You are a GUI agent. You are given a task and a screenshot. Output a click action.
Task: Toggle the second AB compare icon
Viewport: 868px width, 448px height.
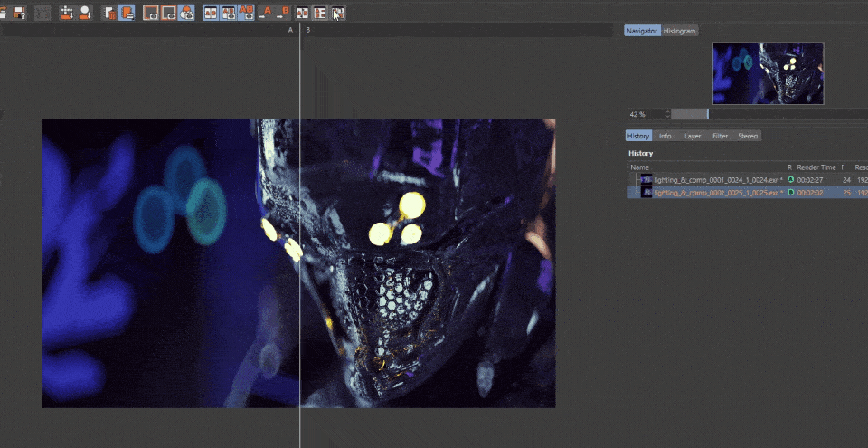[228, 12]
